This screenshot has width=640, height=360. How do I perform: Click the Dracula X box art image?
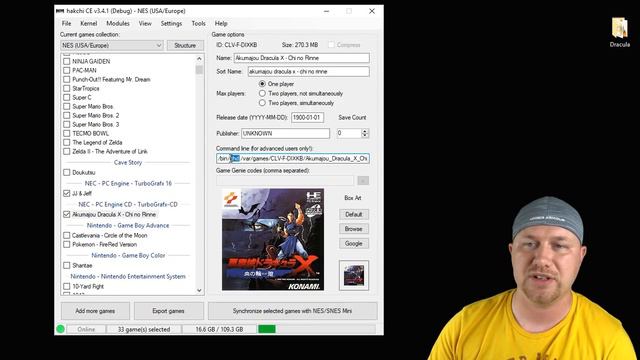tap(273, 239)
